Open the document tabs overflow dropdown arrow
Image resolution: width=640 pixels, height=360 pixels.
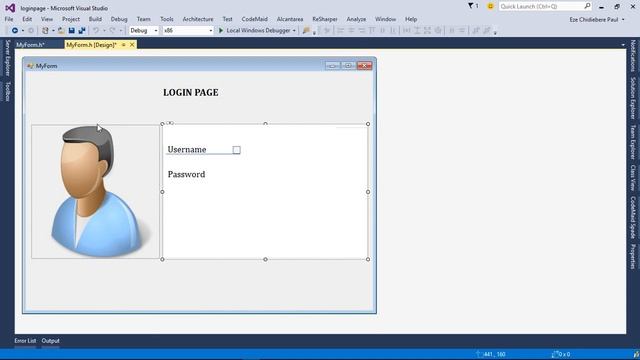[x=623, y=45]
